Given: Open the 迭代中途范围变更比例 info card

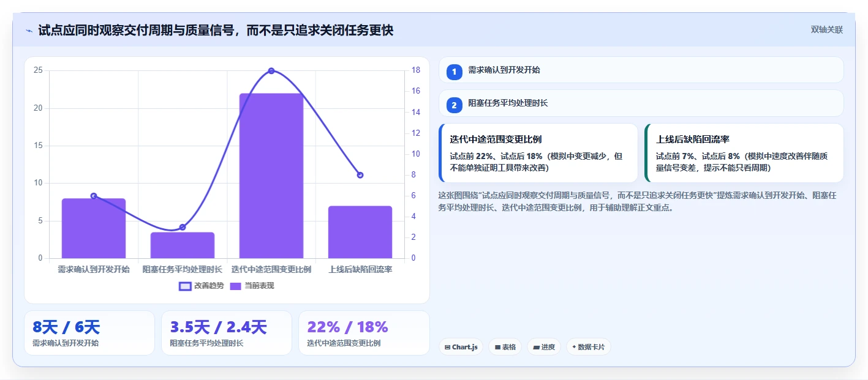Looking at the screenshot, I should pos(538,153).
